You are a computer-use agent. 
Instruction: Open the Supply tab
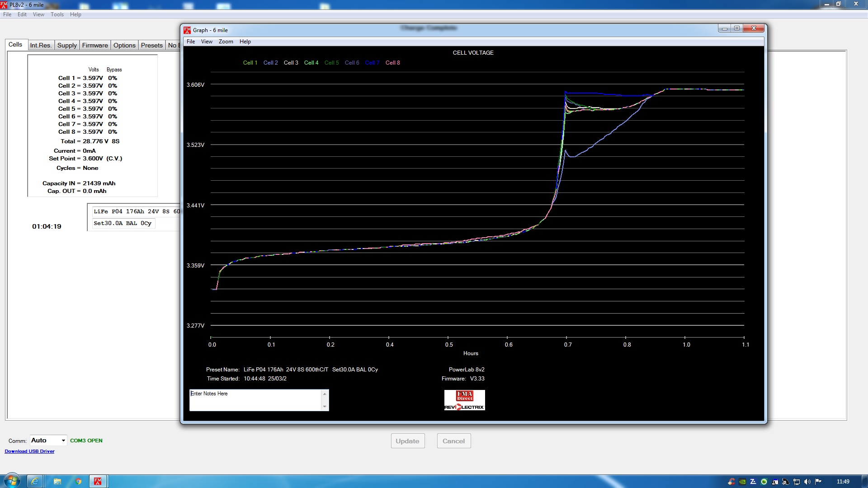(x=67, y=45)
